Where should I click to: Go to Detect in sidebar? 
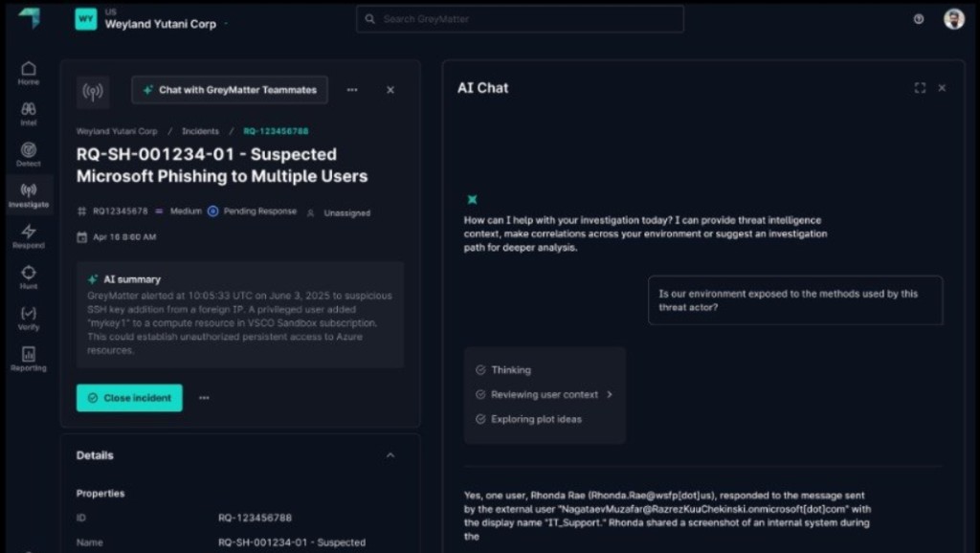(x=28, y=154)
